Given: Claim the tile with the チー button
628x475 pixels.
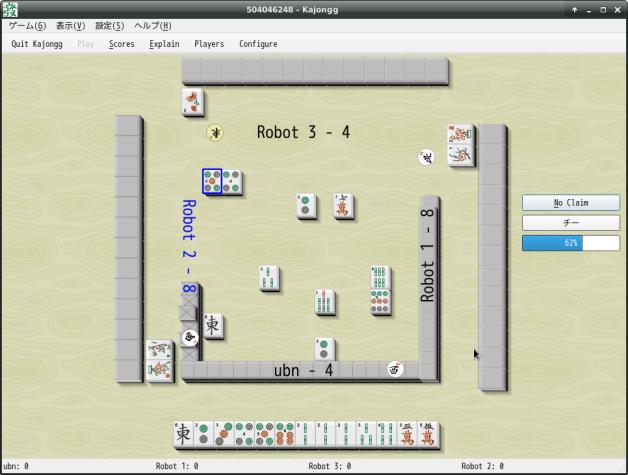Looking at the screenshot, I should tap(571, 223).
